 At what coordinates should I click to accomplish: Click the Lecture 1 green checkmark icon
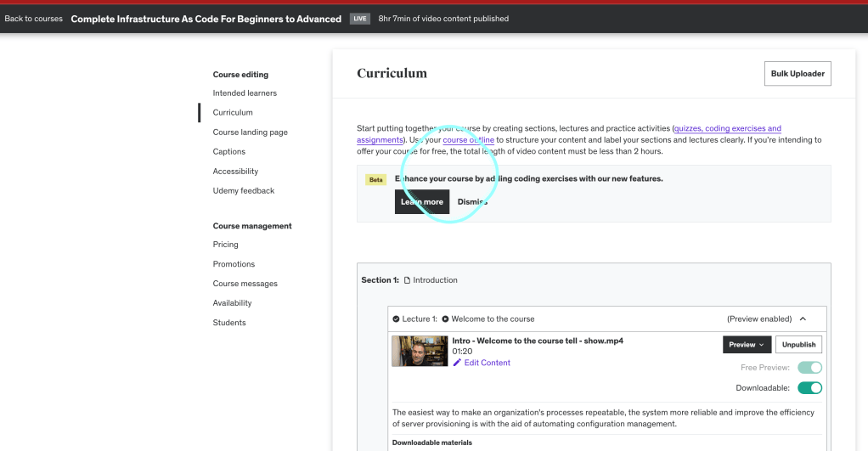[396, 319]
